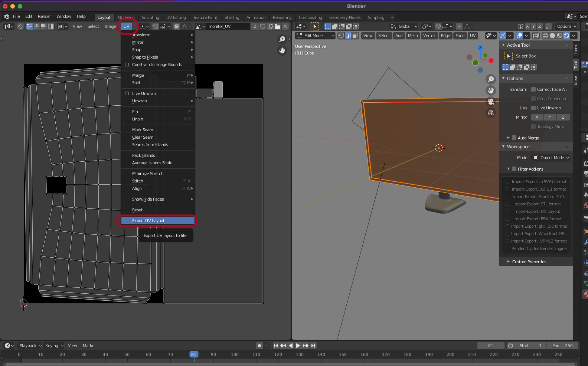The image size is (588, 366).
Task: Open the Edit Mode dropdown
Action: (315, 36)
